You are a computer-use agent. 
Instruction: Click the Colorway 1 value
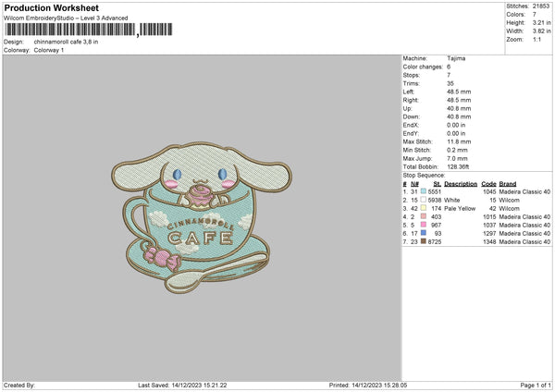pos(49,50)
